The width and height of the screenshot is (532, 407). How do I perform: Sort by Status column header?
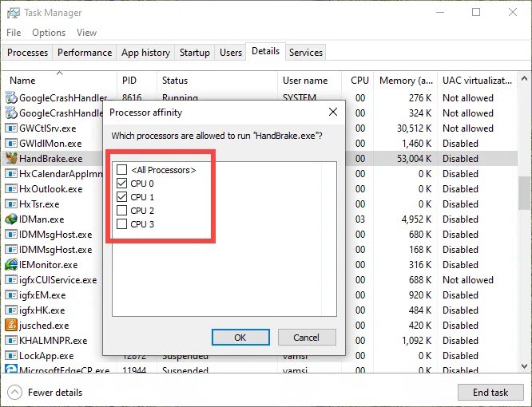click(x=217, y=81)
